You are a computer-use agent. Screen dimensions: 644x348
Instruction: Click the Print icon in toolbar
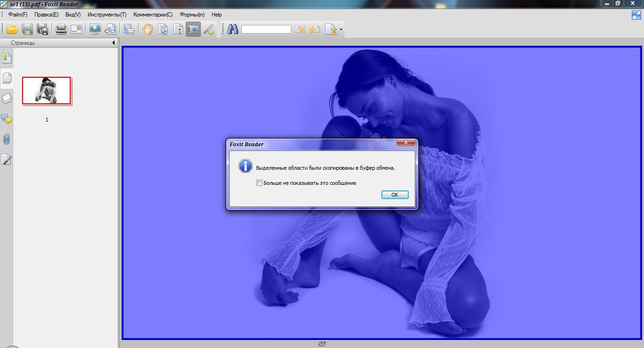point(61,29)
